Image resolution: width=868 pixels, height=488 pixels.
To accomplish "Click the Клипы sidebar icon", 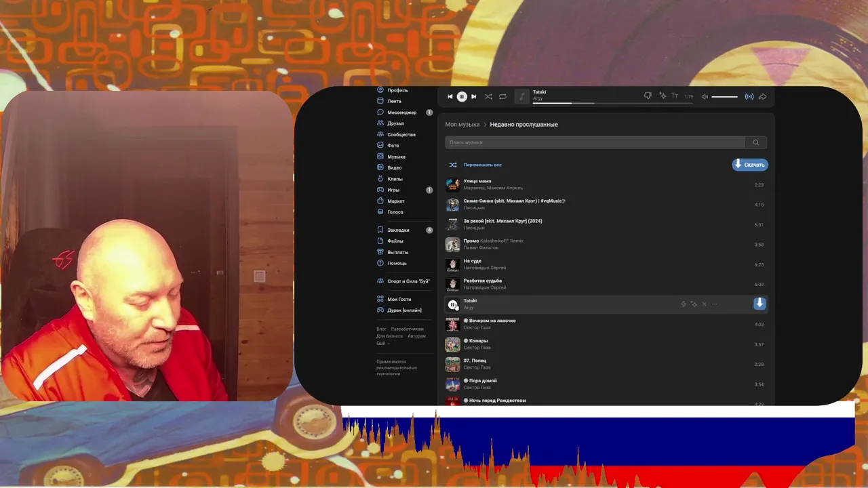I will (x=380, y=178).
